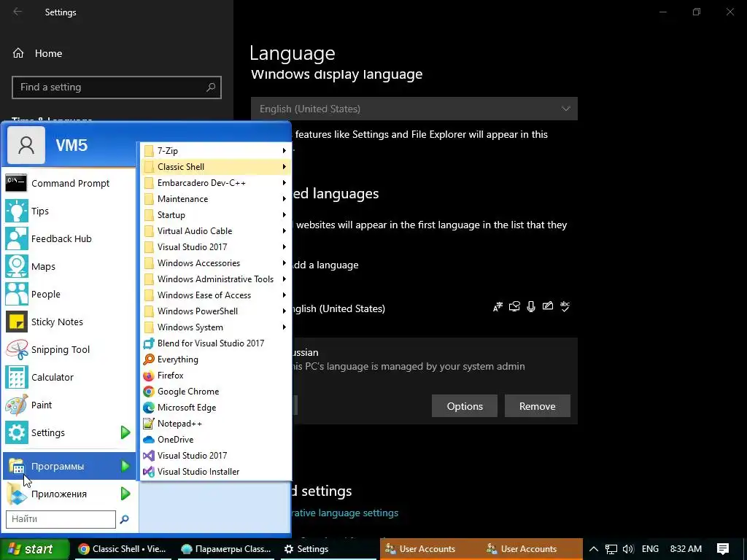The height and width of the screenshot is (560, 747).
Task: Launch the Paint app icon
Action: (x=17, y=405)
